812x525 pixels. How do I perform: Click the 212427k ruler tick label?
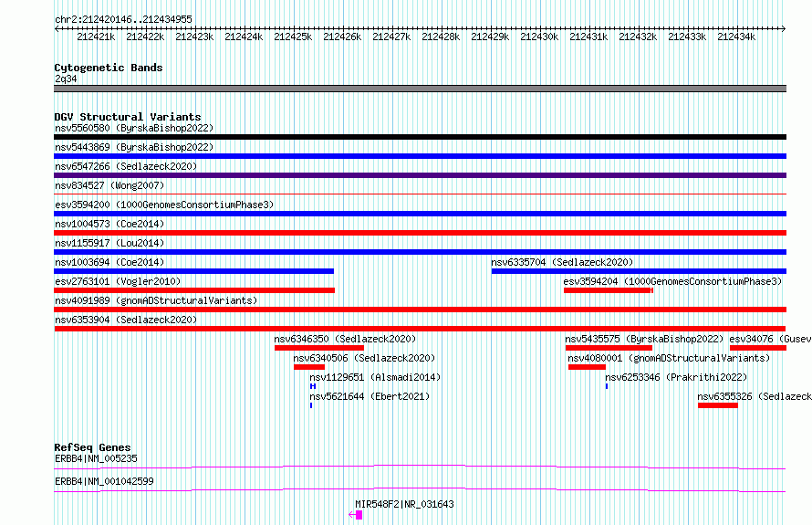(391, 37)
